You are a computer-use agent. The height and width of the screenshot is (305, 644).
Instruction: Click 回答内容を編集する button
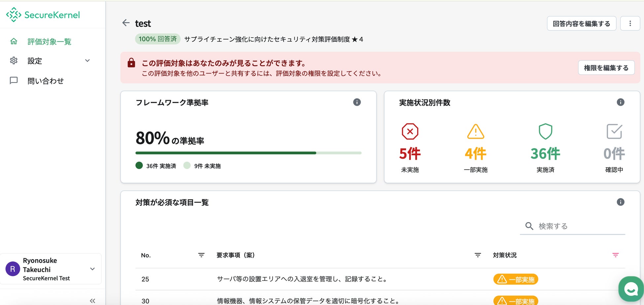(581, 23)
